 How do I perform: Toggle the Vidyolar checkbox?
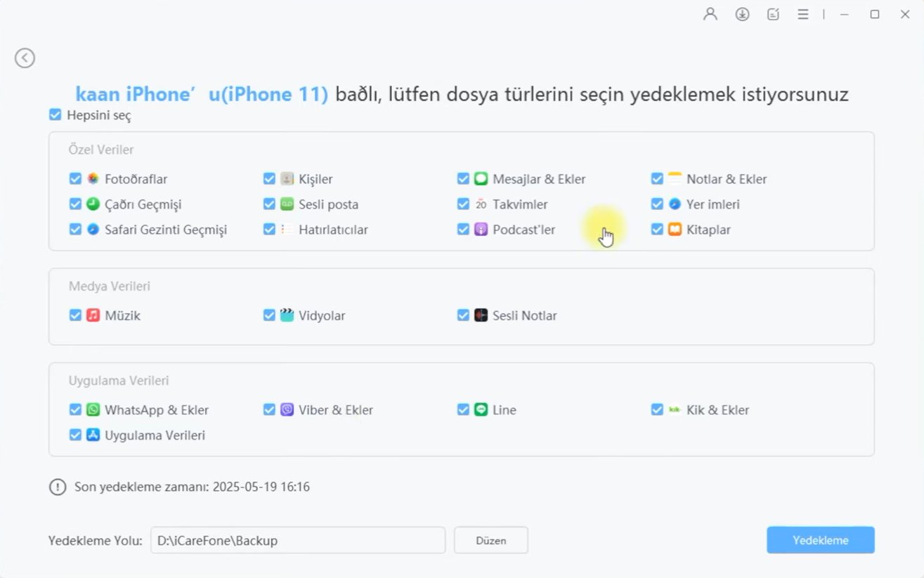269,315
